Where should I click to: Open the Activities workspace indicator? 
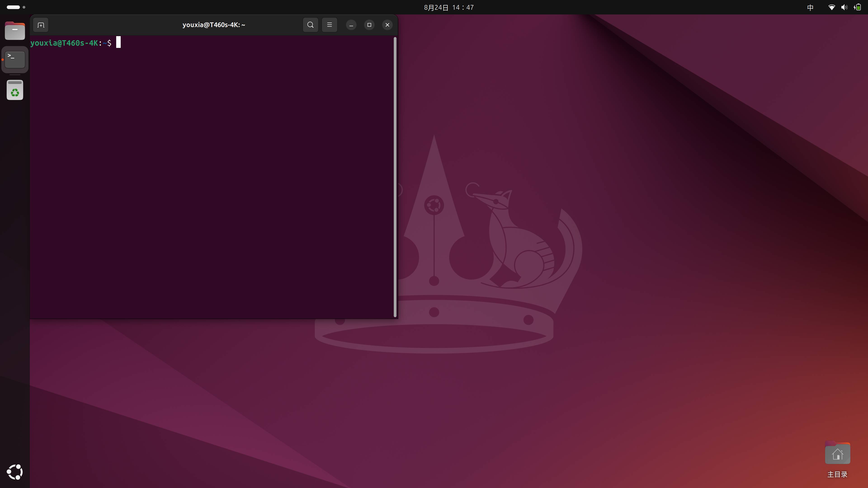pos(16,7)
